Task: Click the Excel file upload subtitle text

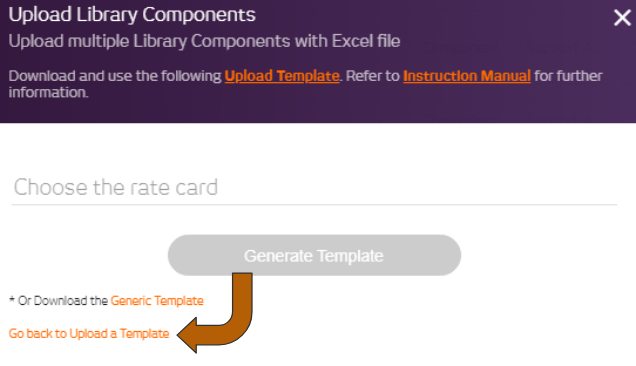Action: (204, 41)
